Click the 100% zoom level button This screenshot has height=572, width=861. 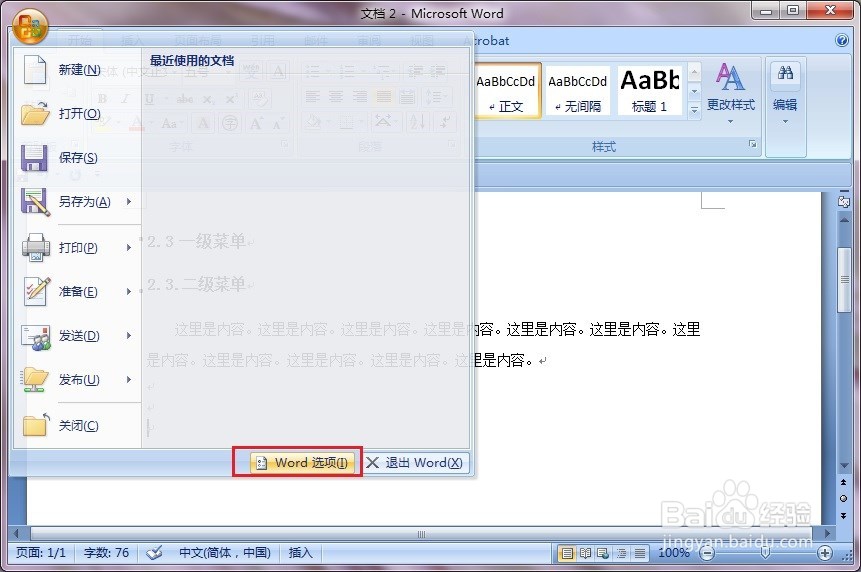(673, 553)
